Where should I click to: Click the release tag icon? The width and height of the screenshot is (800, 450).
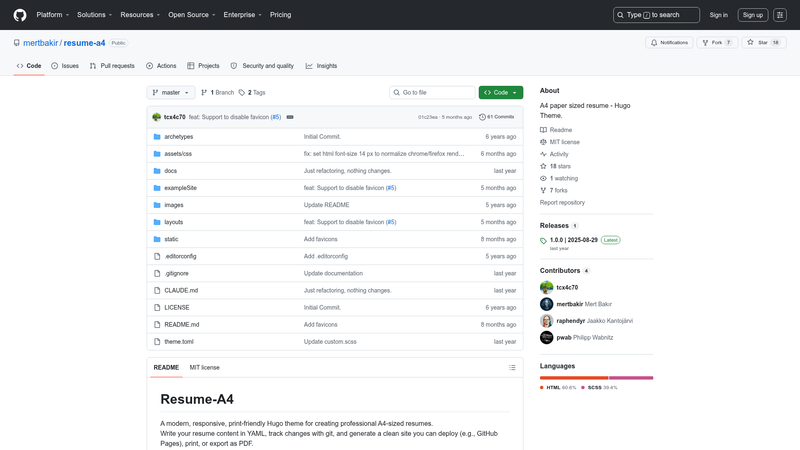click(543, 240)
